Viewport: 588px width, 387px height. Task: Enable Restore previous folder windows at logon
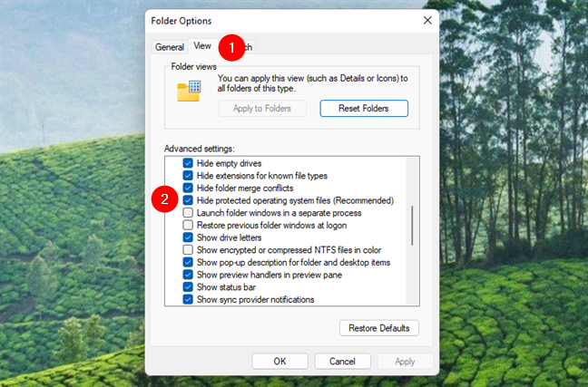(x=188, y=225)
